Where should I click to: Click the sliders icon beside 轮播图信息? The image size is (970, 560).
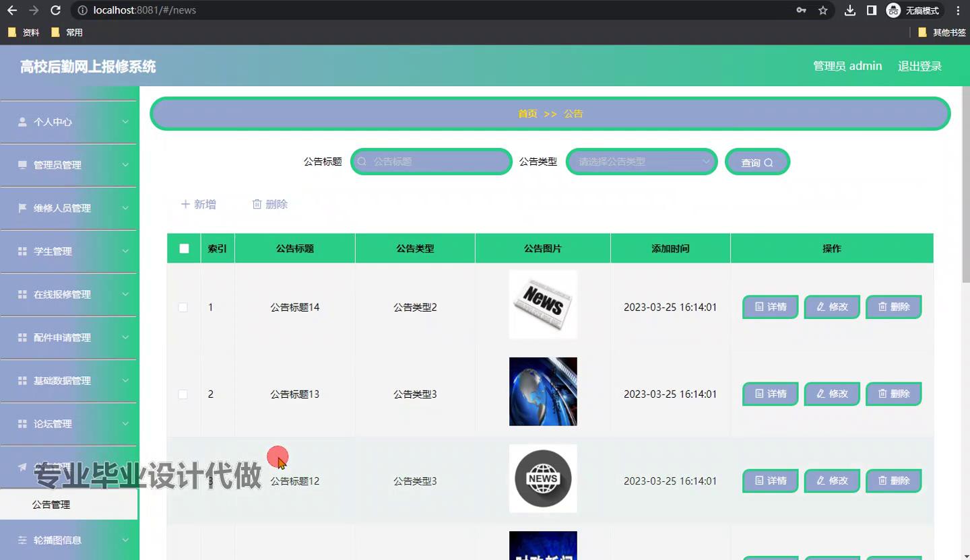point(22,540)
